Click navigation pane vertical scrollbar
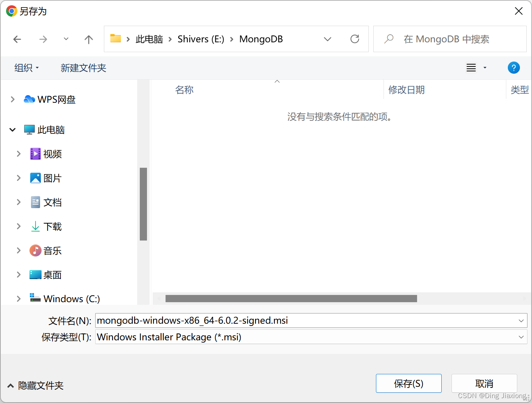 tap(143, 204)
